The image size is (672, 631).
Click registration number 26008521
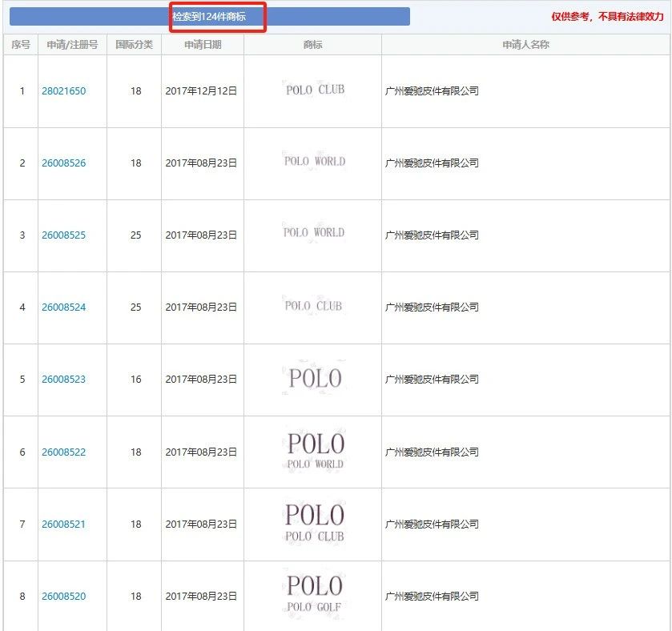(x=63, y=524)
